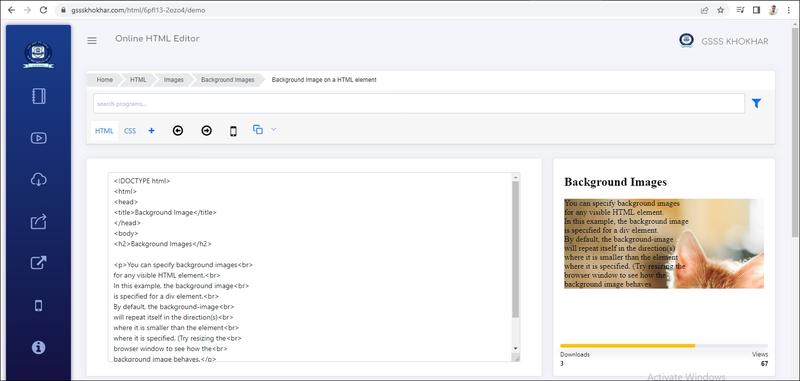Open the notebook icon in sidebar
Viewport: 800px width, 381px height.
point(39,96)
